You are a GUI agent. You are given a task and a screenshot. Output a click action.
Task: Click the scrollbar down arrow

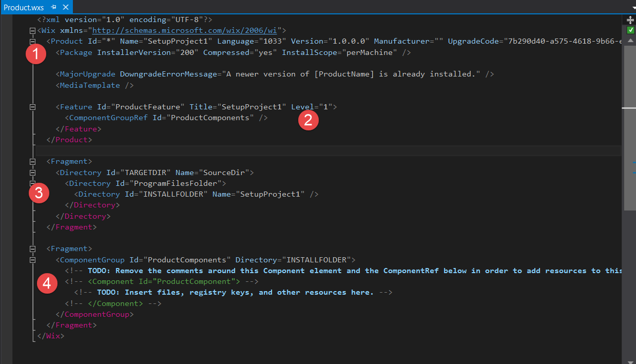630,359
